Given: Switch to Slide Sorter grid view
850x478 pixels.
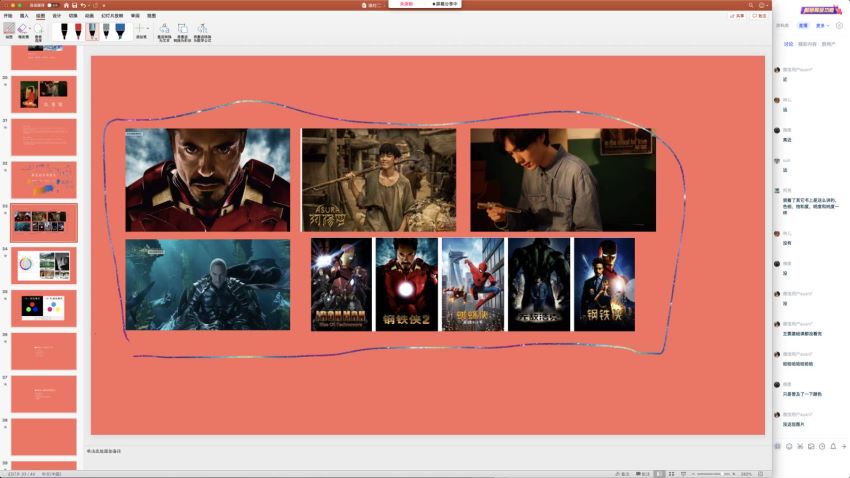Looking at the screenshot, I should coord(672,474).
